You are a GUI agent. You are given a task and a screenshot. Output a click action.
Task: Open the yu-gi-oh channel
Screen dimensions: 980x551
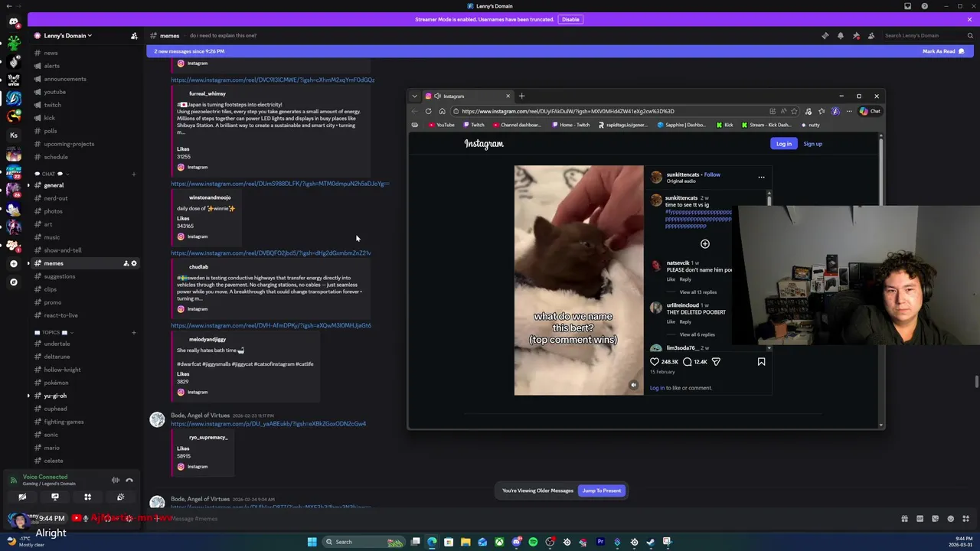click(55, 396)
